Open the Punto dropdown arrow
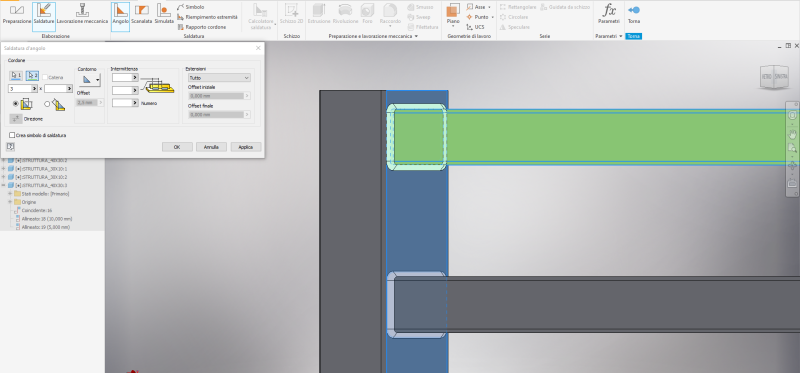The height and width of the screenshot is (373, 800). tap(492, 17)
